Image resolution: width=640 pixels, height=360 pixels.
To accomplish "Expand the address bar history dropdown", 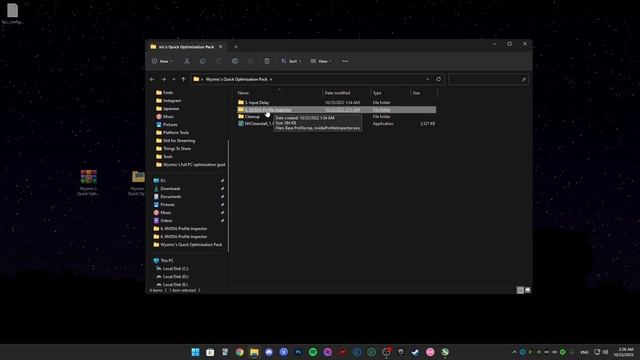I will click(x=428, y=79).
